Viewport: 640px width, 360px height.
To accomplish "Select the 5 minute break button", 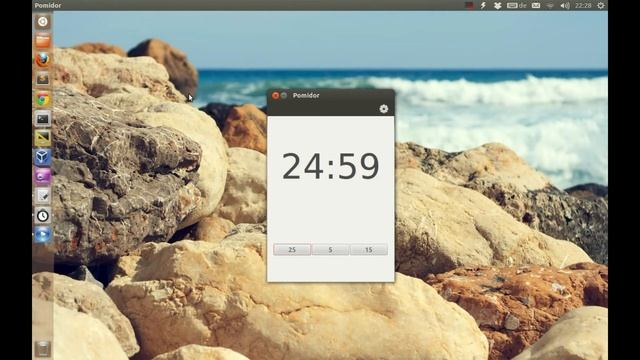I will [330, 250].
